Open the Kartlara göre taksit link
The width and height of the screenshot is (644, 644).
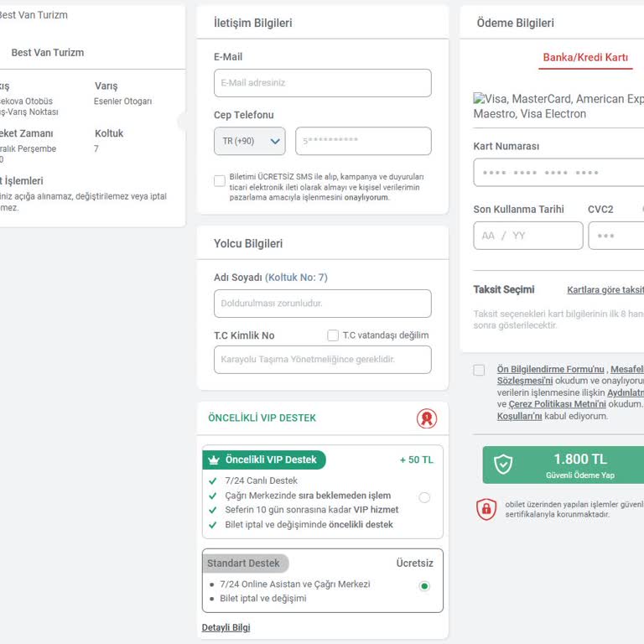tap(605, 290)
